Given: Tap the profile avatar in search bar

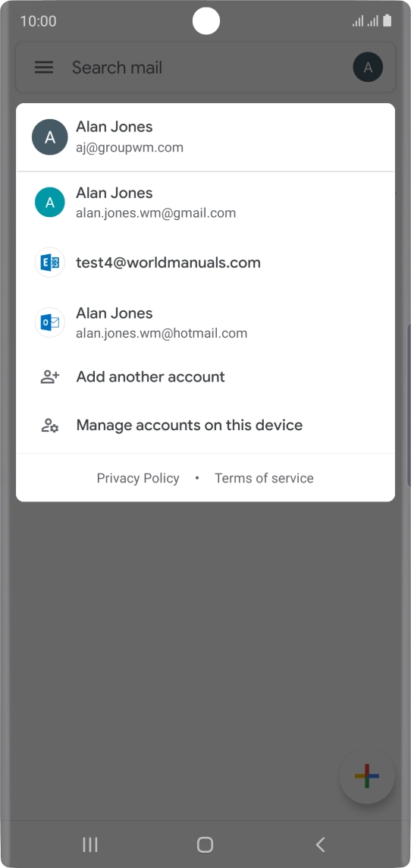Looking at the screenshot, I should tap(368, 68).
